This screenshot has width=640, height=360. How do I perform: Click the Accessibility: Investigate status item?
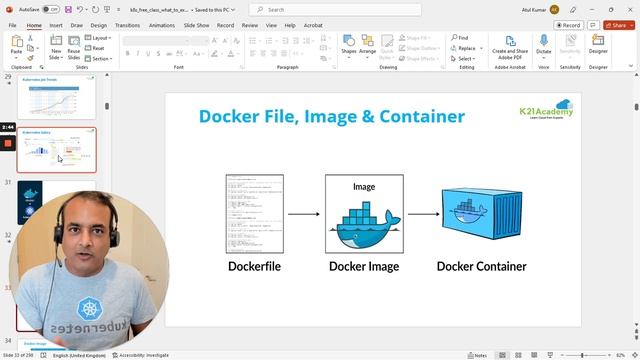pos(140,356)
